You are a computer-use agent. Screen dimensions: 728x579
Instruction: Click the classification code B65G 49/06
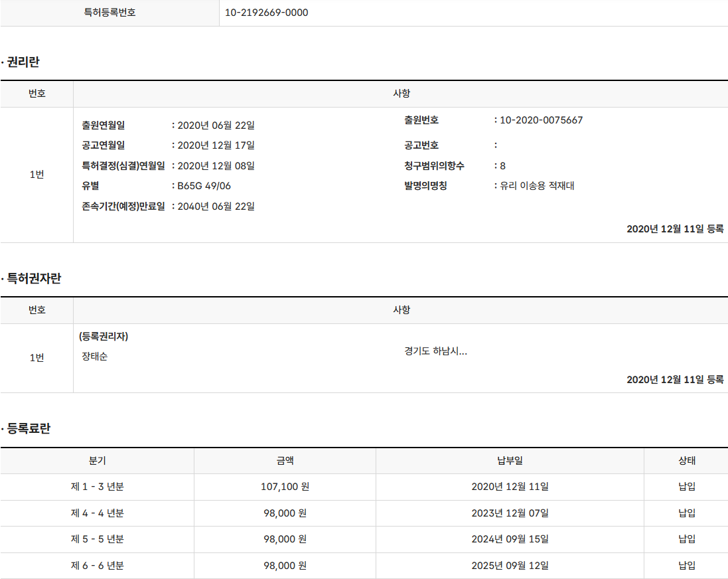tap(204, 186)
